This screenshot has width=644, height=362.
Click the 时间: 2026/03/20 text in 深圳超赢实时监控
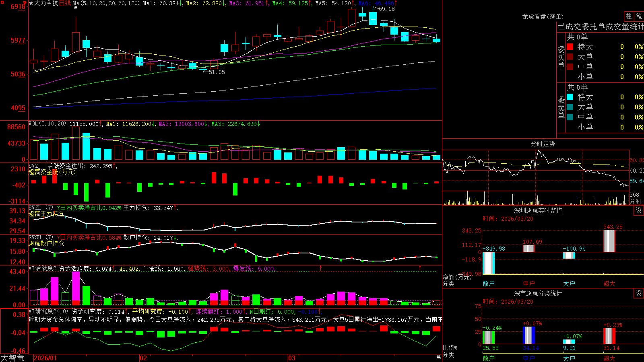pos(508,219)
